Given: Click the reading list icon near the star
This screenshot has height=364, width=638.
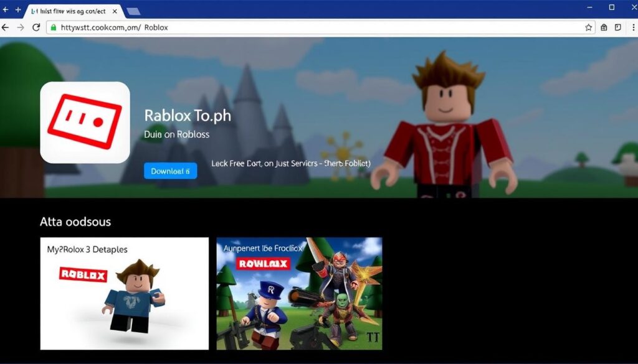Looking at the screenshot, I should click(x=617, y=27).
